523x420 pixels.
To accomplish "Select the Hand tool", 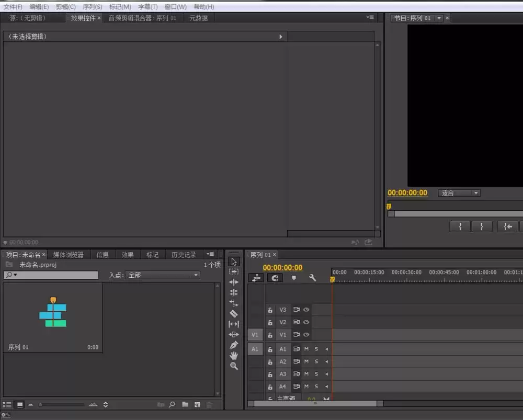I will [234, 356].
